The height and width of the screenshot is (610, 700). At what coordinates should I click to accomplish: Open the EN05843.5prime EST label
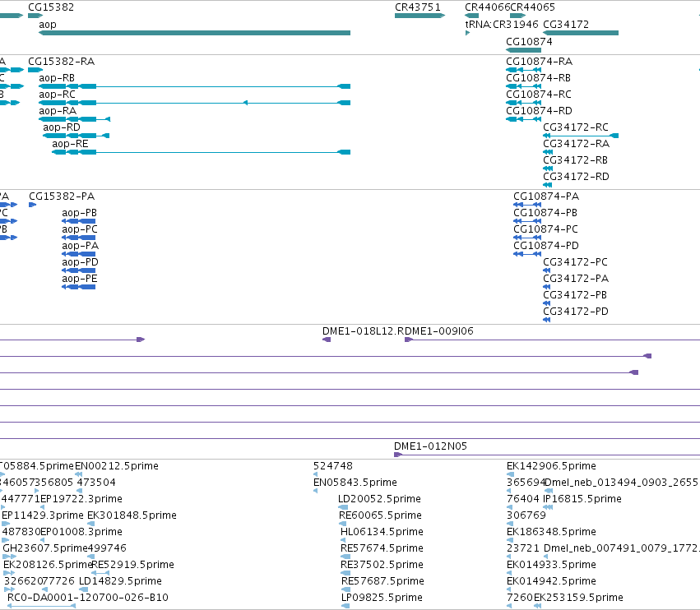(x=355, y=483)
